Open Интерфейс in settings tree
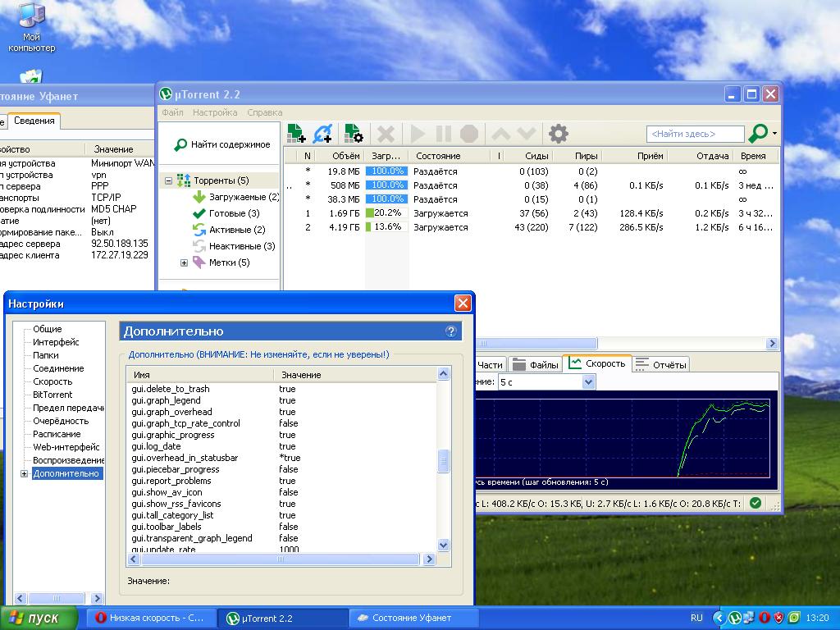Image resolution: width=840 pixels, height=630 pixels. [x=56, y=342]
